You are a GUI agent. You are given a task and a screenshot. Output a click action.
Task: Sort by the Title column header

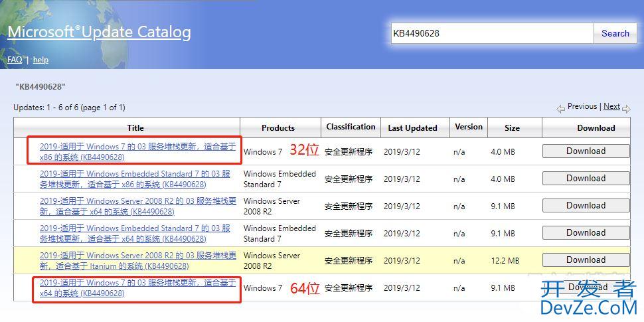135,127
